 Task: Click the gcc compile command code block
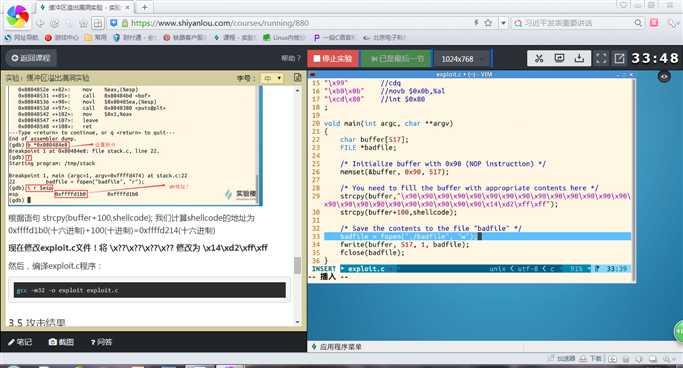click(150, 290)
